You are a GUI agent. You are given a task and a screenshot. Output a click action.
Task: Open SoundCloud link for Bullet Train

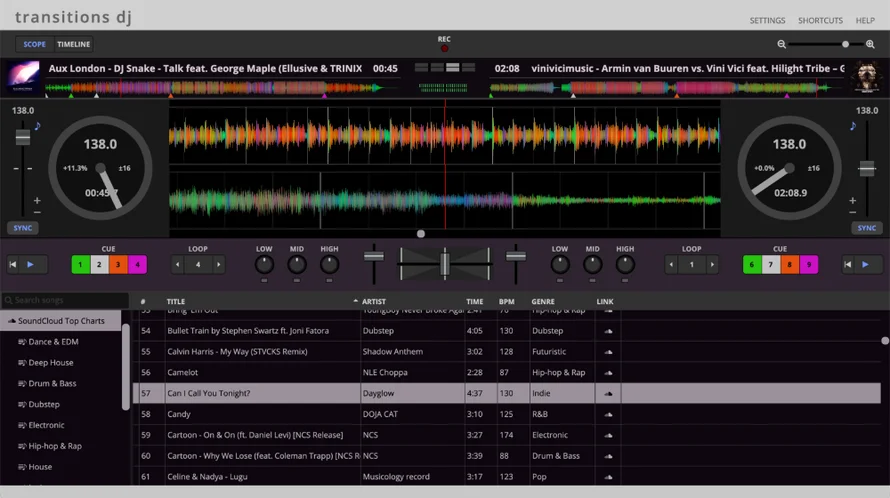[608, 331]
